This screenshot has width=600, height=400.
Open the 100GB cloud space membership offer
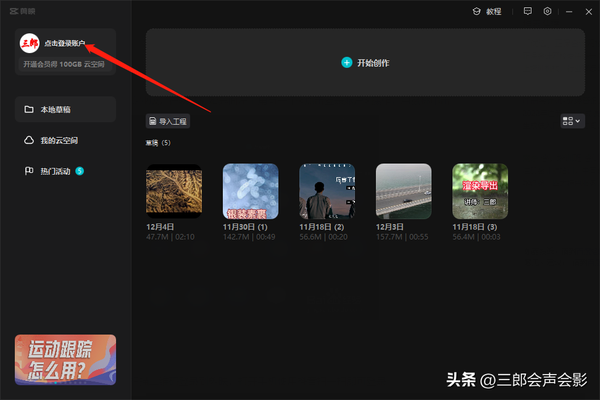[64, 64]
